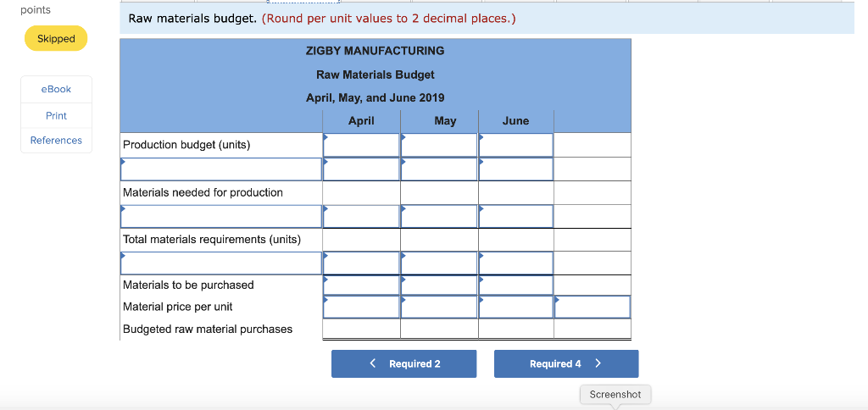The width and height of the screenshot is (868, 410).
Task: Select April Production budget units cell
Action: (361, 145)
